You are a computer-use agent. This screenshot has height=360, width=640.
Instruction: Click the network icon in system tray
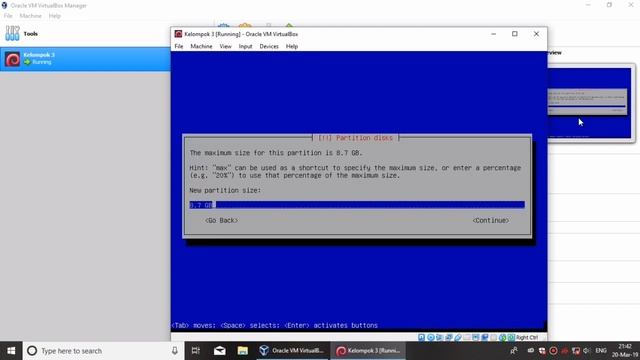[576, 351]
